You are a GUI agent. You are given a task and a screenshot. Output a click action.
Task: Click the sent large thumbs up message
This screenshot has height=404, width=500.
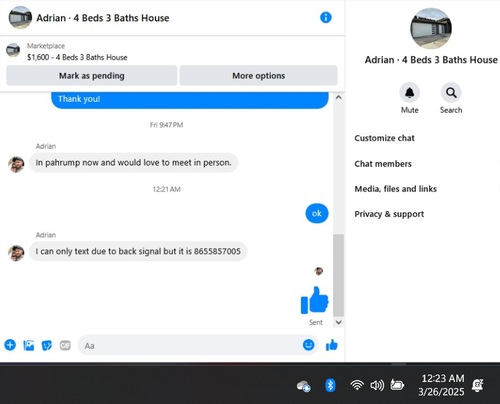(315, 300)
